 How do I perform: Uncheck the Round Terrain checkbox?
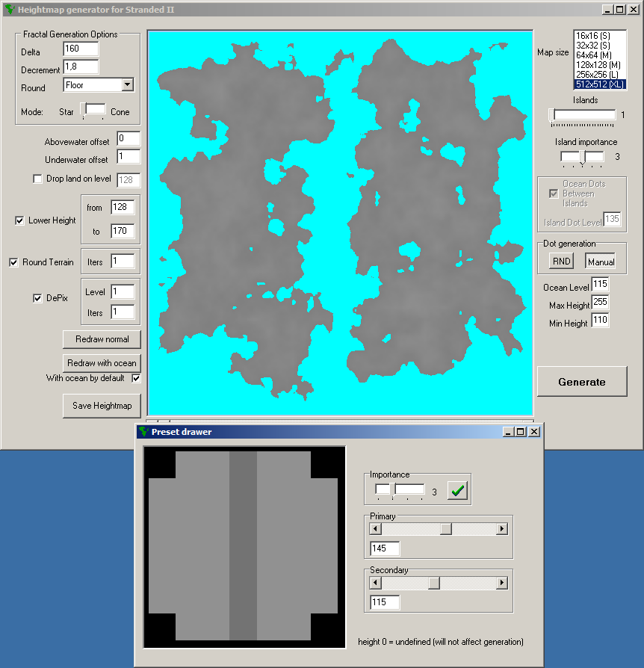tap(13, 262)
